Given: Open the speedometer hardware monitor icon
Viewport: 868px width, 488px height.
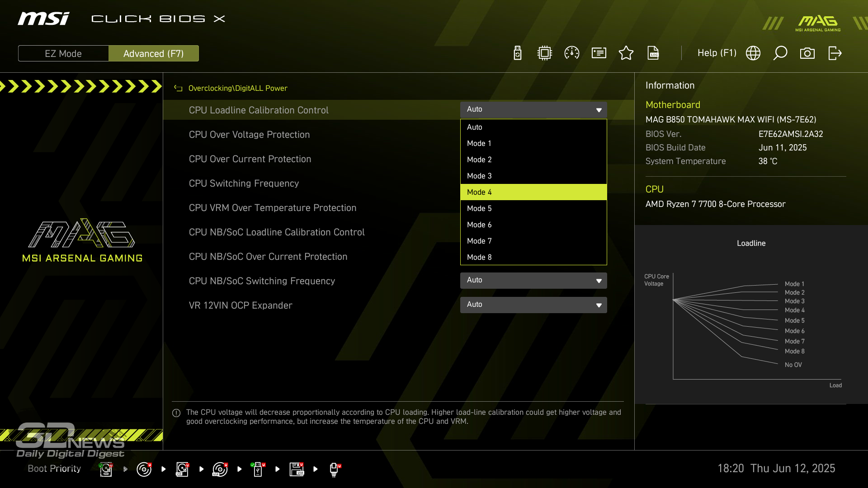Looking at the screenshot, I should [x=572, y=53].
